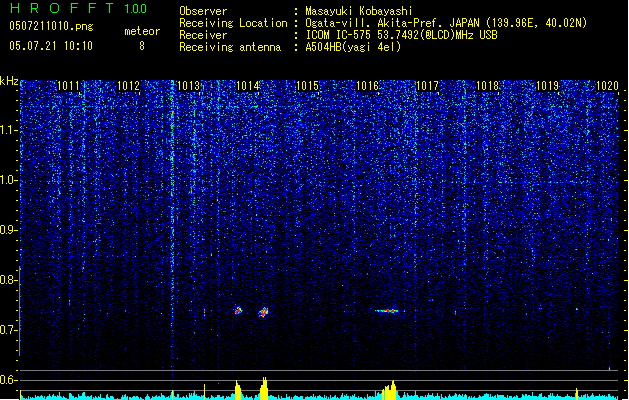Click the 0.9 kHz frequency label

9,230
